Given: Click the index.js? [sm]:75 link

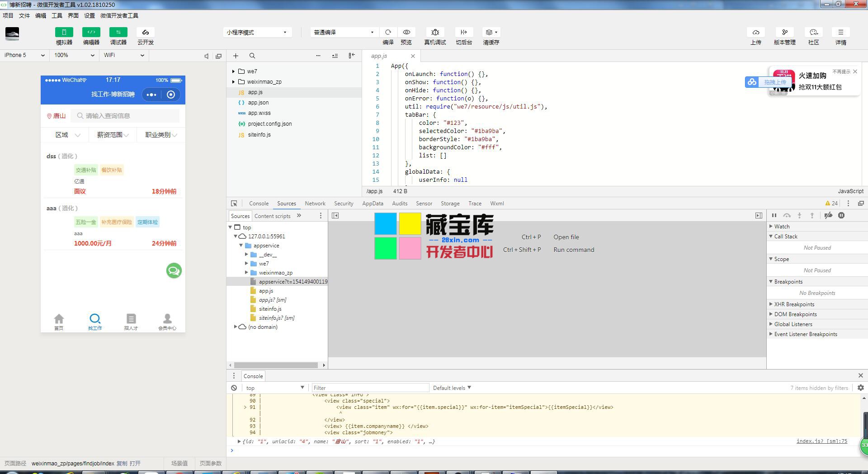Looking at the screenshot, I should tap(821, 441).
